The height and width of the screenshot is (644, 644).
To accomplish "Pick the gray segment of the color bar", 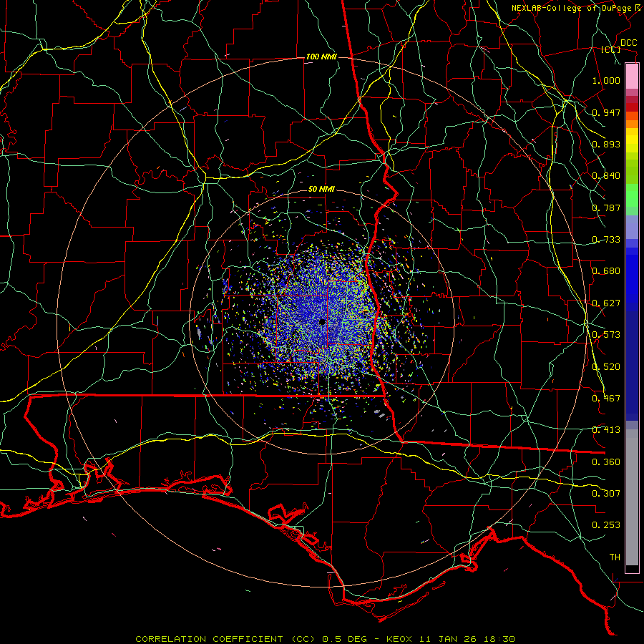I will [632, 497].
